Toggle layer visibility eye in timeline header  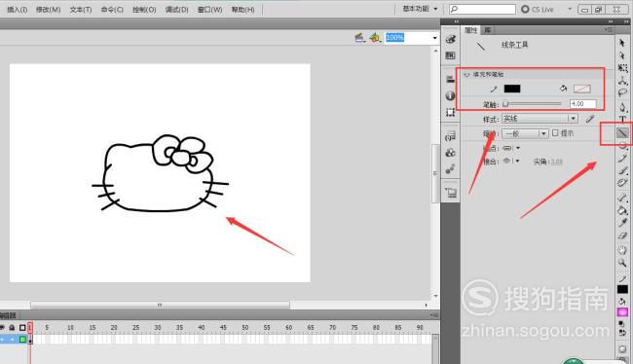2,327
